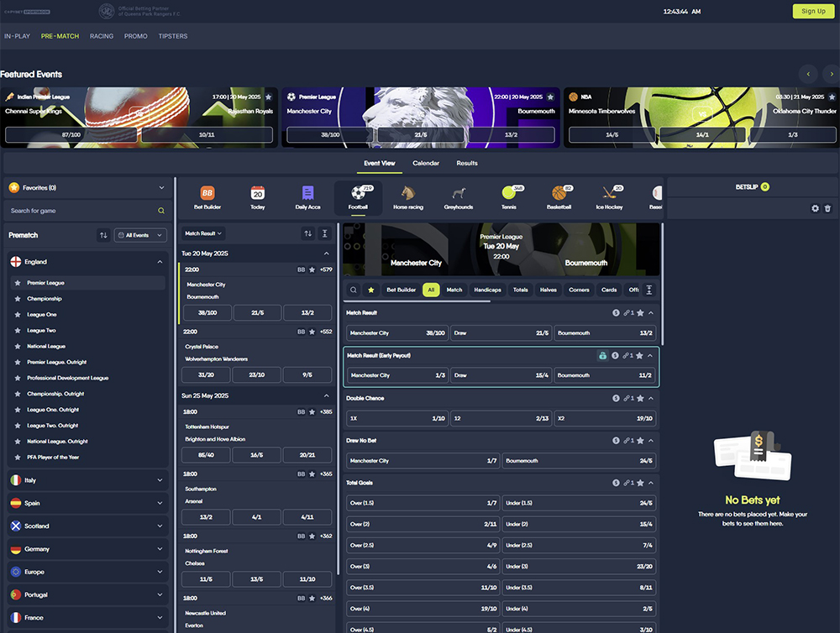Screen dimensions: 840x633
Task: Pick Over (2.5) at 4/9
Action: click(x=423, y=545)
